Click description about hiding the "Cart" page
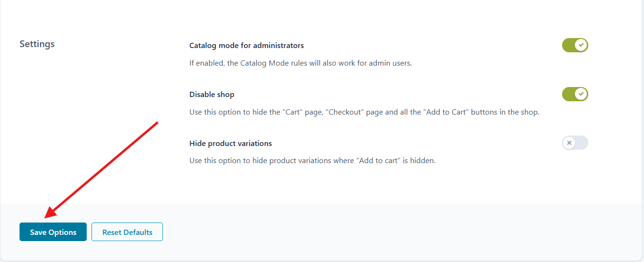 (x=364, y=112)
